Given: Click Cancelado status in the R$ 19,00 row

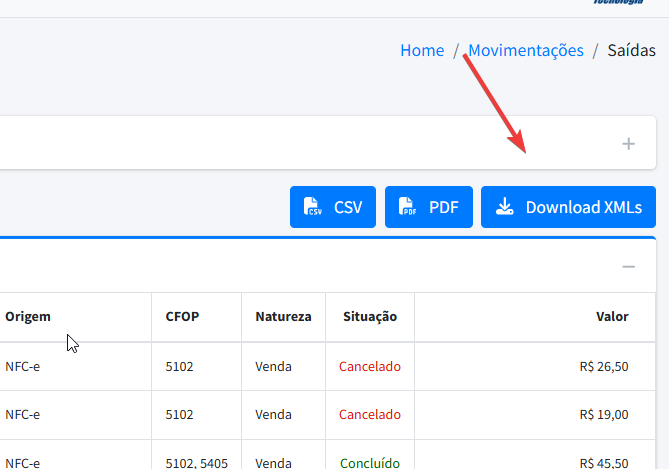Looking at the screenshot, I should click(369, 414).
